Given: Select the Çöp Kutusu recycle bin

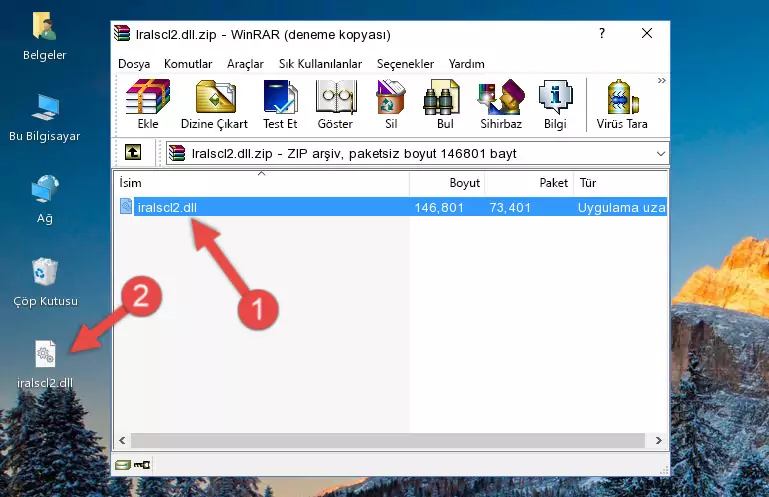Looking at the screenshot, I should pos(45,283).
